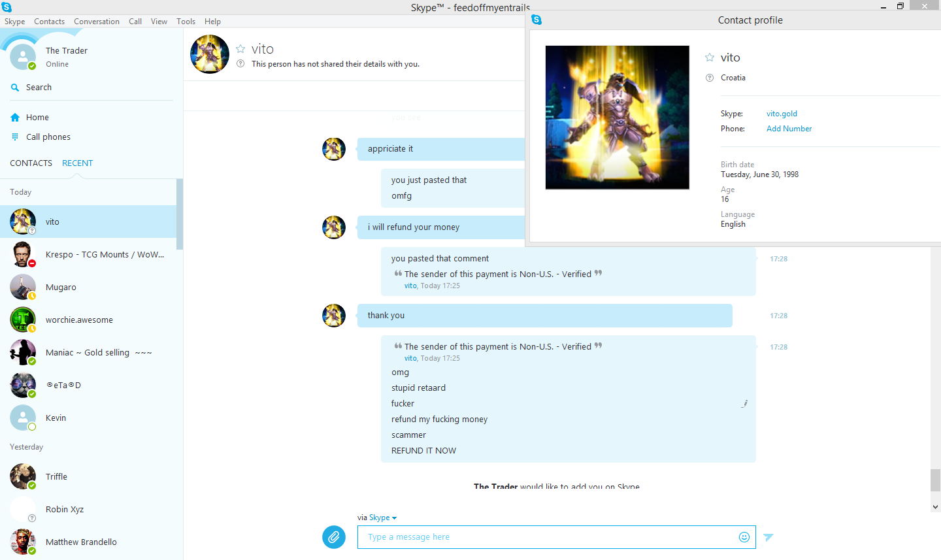Click the Home house icon
941x560 pixels.
point(15,118)
